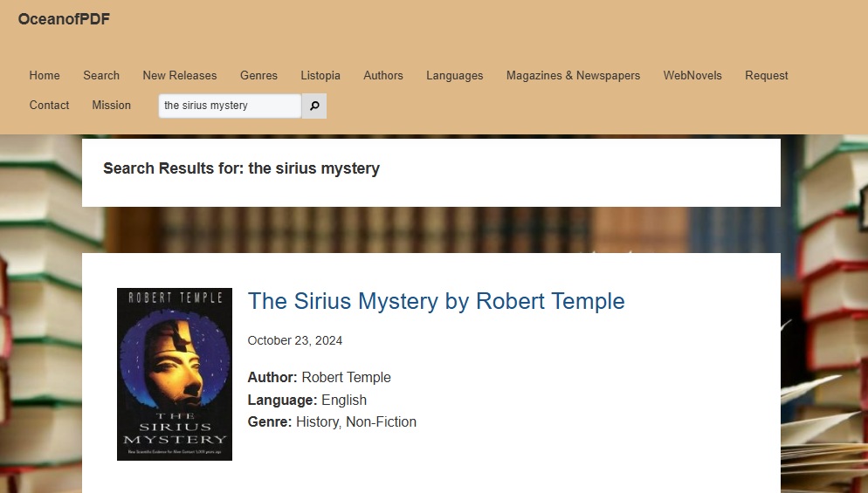The height and width of the screenshot is (493, 868).
Task: Click the October 23, 2024 post date
Action: coord(295,340)
